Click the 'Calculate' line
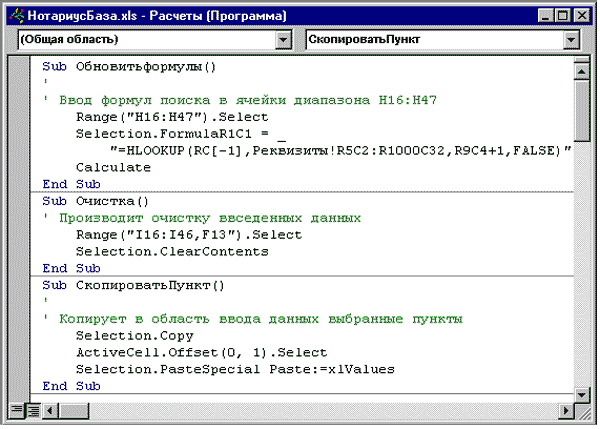This screenshot has height=429, width=600. tap(113, 168)
